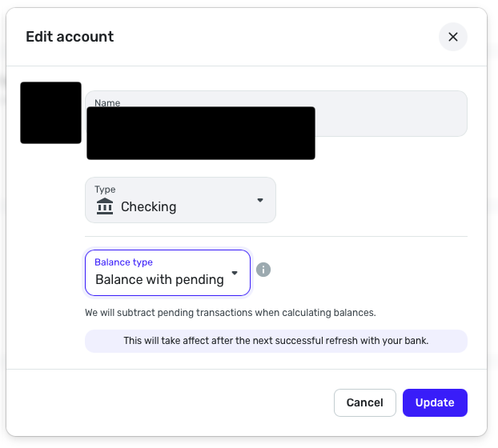Click the "We will subtract pending transactions" text
Image resolution: width=498 pixels, height=448 pixels.
pos(230,313)
